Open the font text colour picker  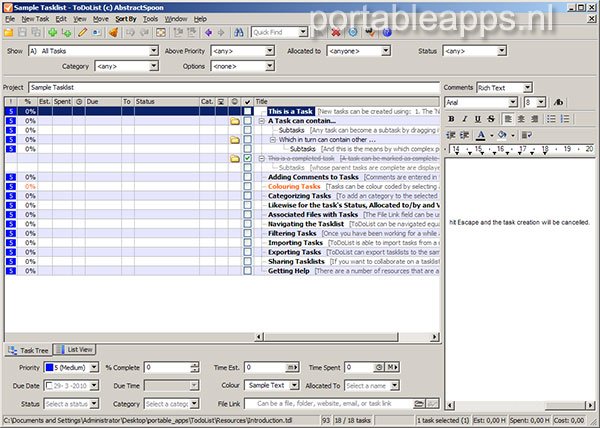pyautogui.click(x=483, y=134)
